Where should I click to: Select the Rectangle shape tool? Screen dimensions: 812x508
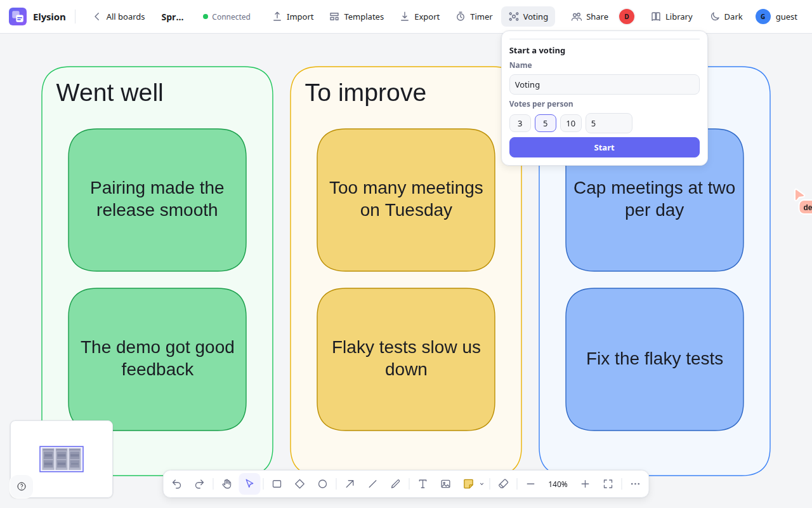click(x=277, y=484)
